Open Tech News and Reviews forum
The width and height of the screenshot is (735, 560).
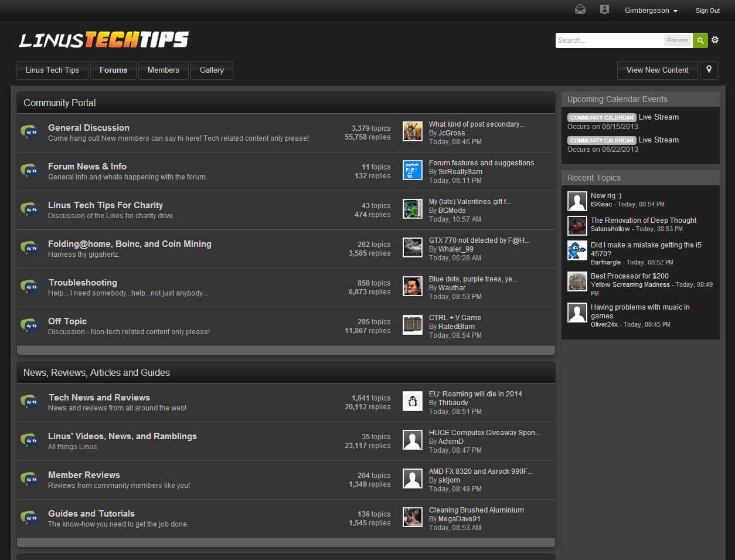pyautogui.click(x=99, y=397)
